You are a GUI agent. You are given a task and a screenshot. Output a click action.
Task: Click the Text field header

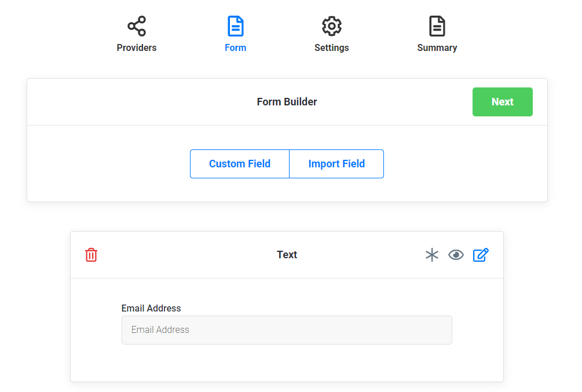(x=287, y=255)
